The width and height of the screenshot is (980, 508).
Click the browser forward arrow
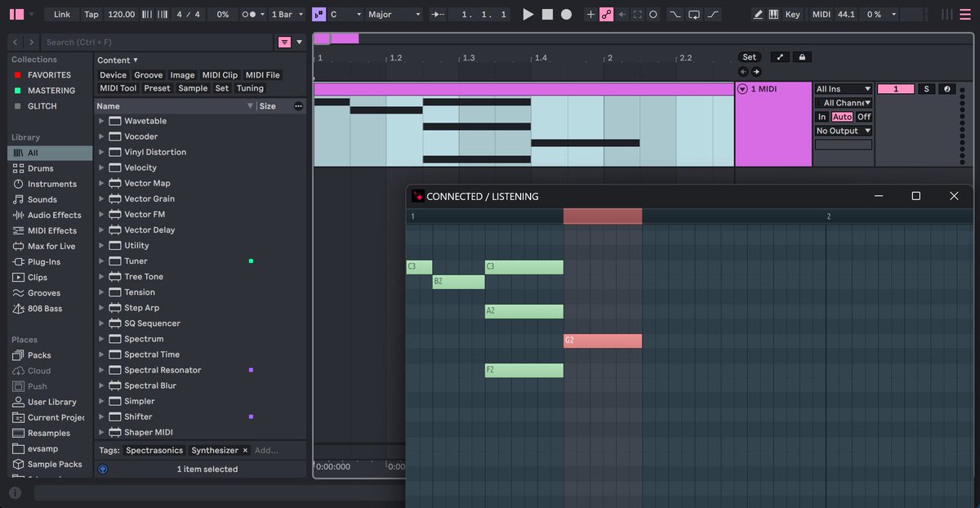[31, 42]
